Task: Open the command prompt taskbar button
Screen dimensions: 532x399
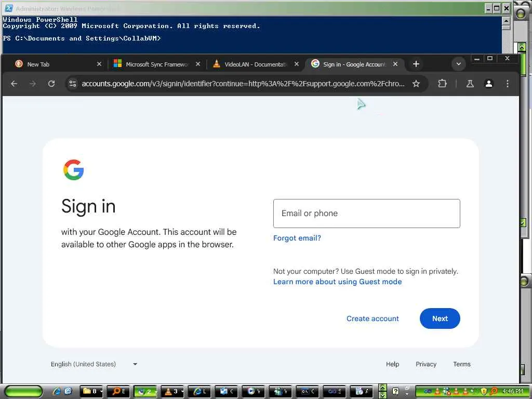Action: (x=308, y=392)
